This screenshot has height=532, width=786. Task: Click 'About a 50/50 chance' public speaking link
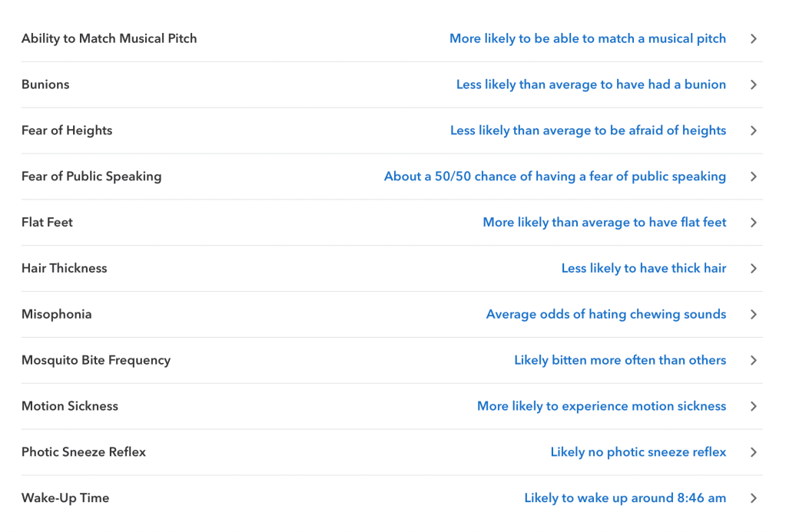coord(555,177)
